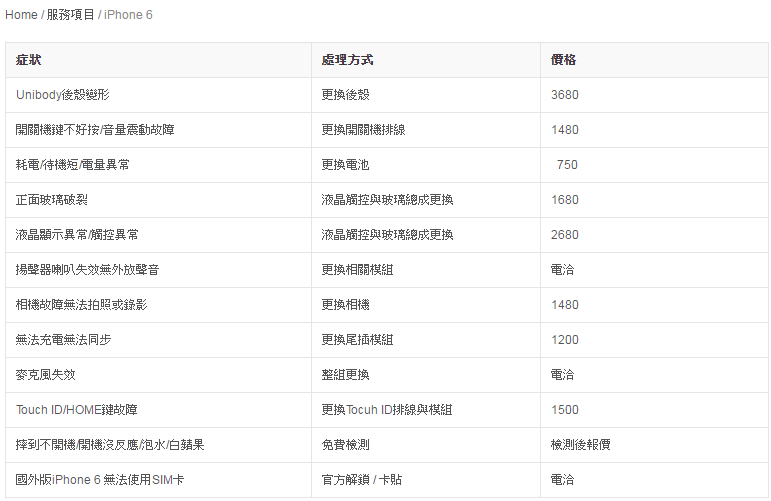Click the iPhone 6 breadcrumb text
Image resolution: width=771 pixels, height=501 pixels.
pos(128,15)
